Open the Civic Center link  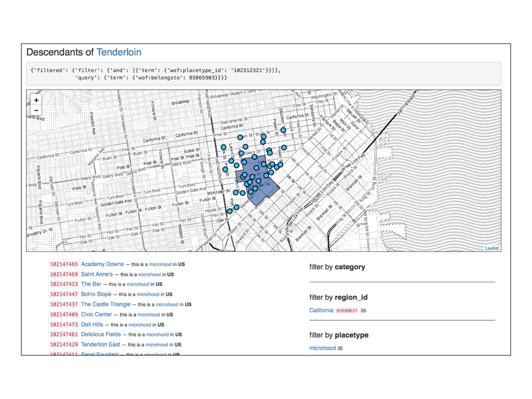96,314
